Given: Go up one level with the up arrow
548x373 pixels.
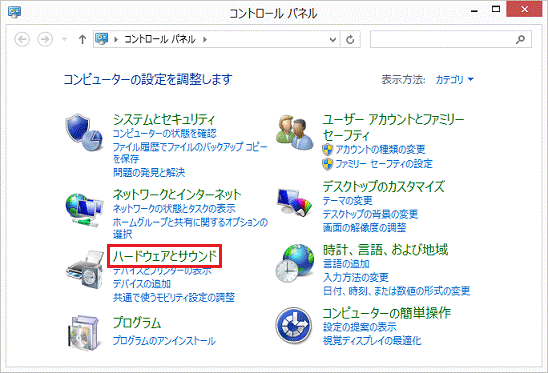Looking at the screenshot, I should pos(82,39).
